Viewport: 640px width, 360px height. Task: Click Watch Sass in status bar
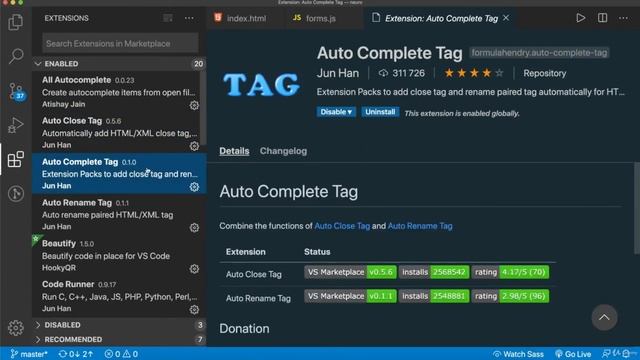pos(518,354)
